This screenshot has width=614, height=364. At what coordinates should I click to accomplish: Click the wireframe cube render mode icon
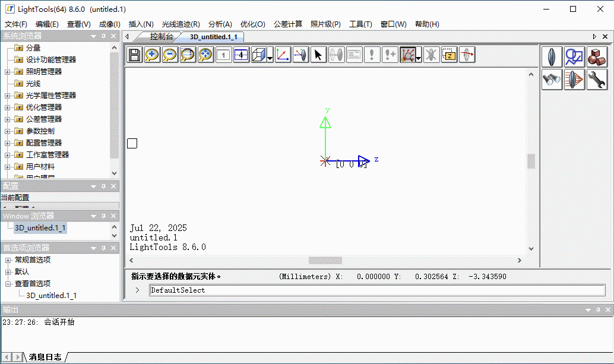pyautogui.click(x=259, y=55)
